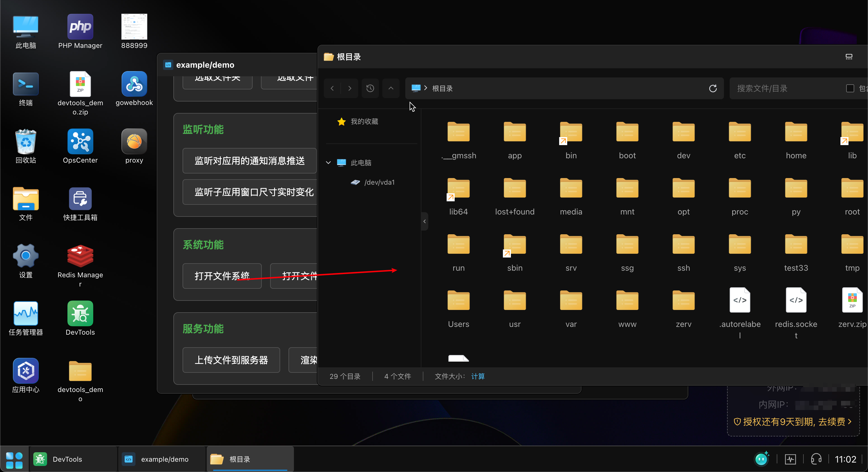Click the 授权还有9天到期, 去续费 link
Screen dimensions: 868x472
coord(793,422)
